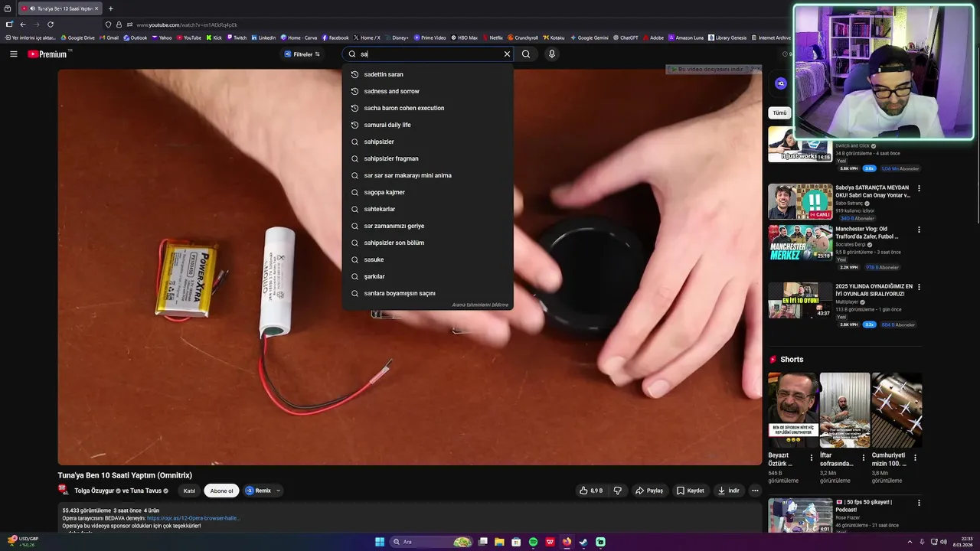Join channel via Katıl button

tap(189, 491)
